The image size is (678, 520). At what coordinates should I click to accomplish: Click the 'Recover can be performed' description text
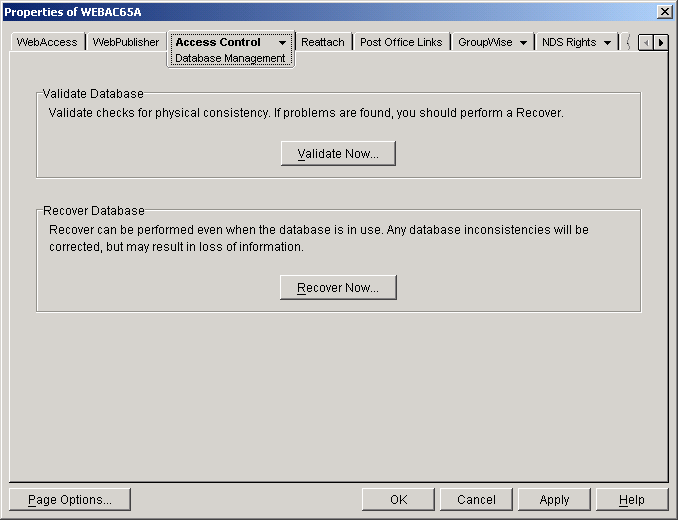pos(319,238)
